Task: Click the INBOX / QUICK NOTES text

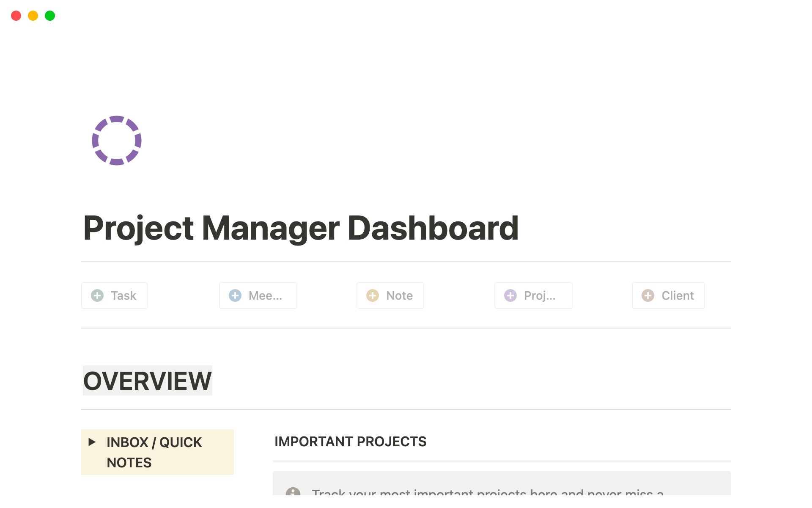Action: coord(154,452)
